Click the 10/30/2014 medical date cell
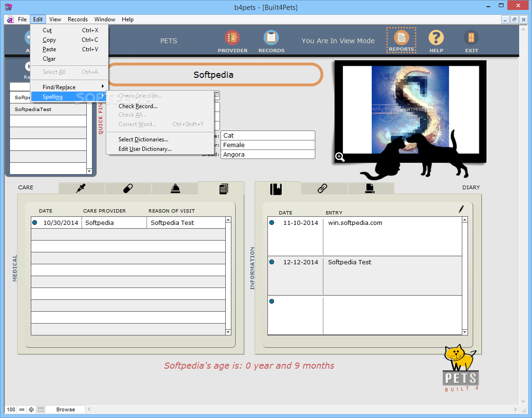The image size is (532, 418). (x=61, y=223)
